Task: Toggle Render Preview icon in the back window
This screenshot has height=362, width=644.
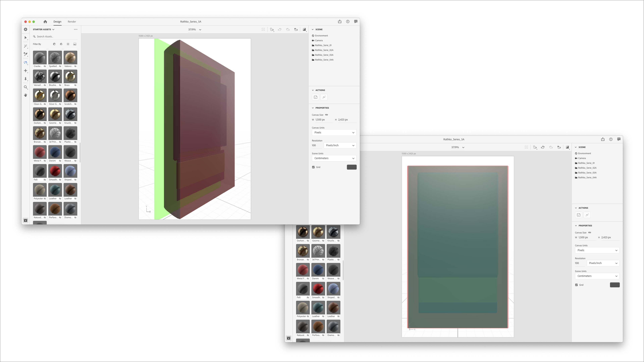Action: pyautogui.click(x=568, y=147)
